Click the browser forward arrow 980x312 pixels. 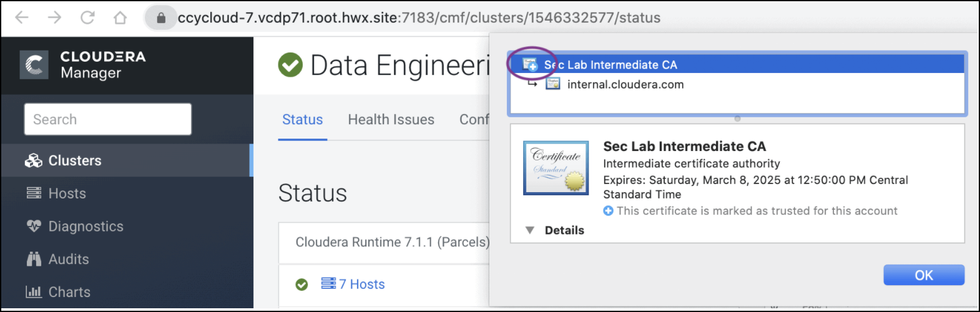(54, 17)
